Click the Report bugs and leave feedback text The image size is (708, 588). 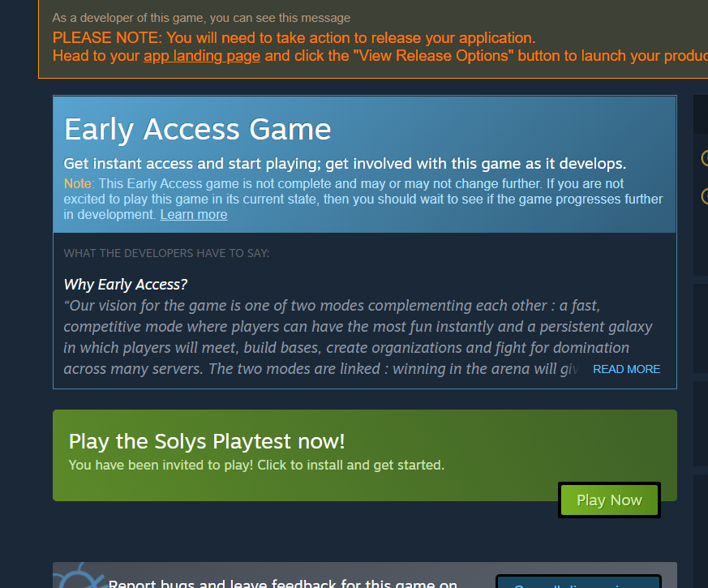283,583
